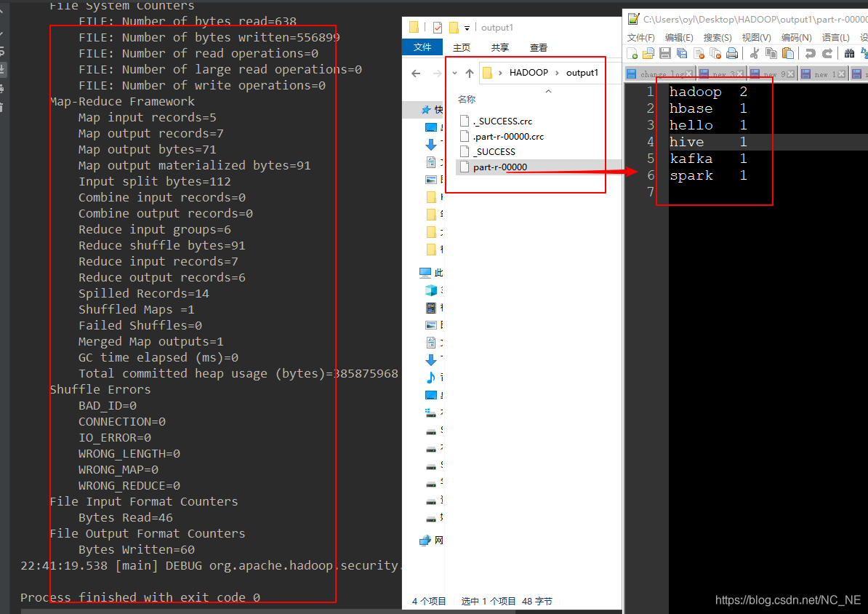Image resolution: width=868 pixels, height=614 pixels.
Task: Click the Undo arrow in Notepad++ toolbar
Action: pyautogui.click(x=811, y=53)
